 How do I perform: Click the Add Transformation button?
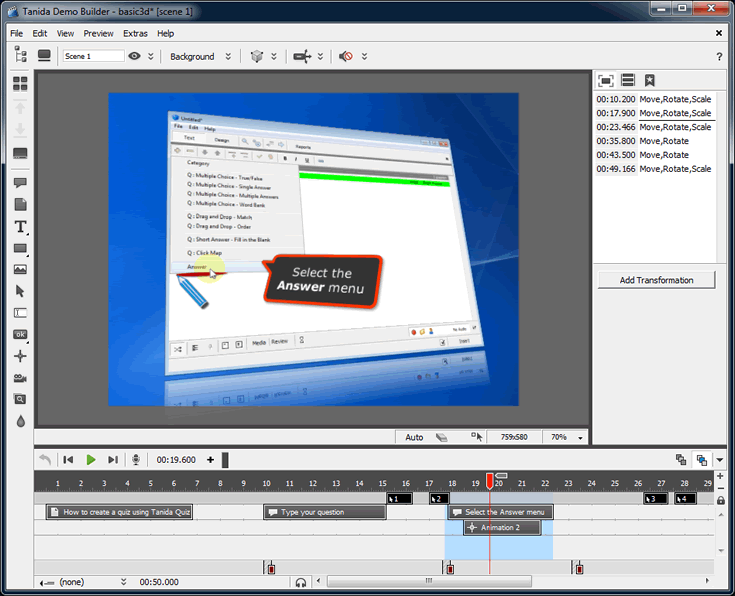click(656, 280)
